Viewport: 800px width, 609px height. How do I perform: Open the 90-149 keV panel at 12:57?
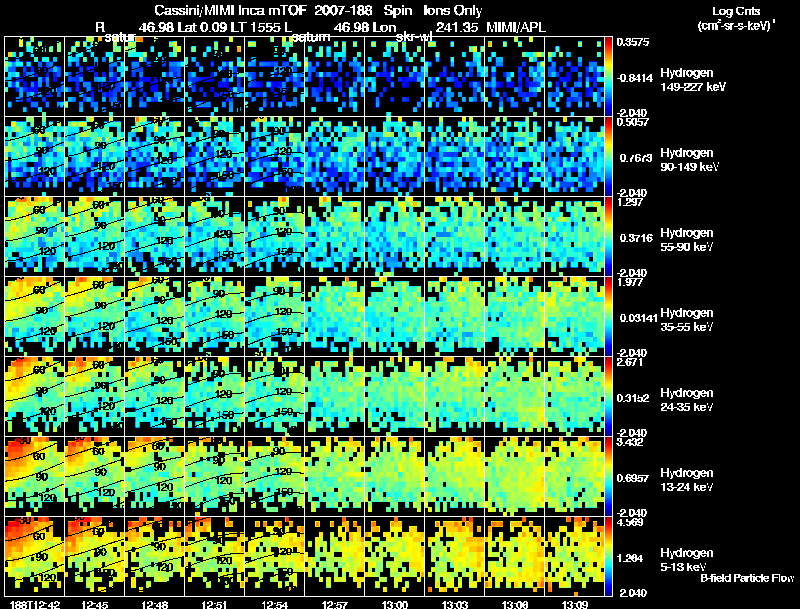335,156
